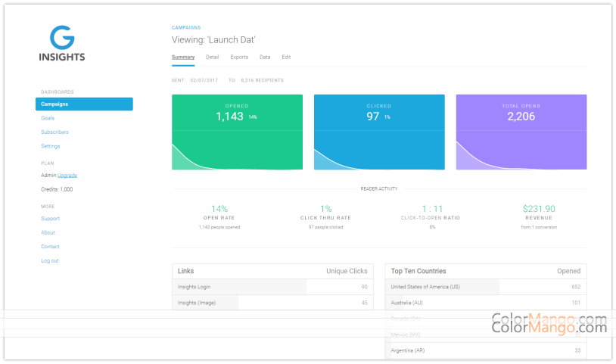Select the Summary tab

(183, 57)
